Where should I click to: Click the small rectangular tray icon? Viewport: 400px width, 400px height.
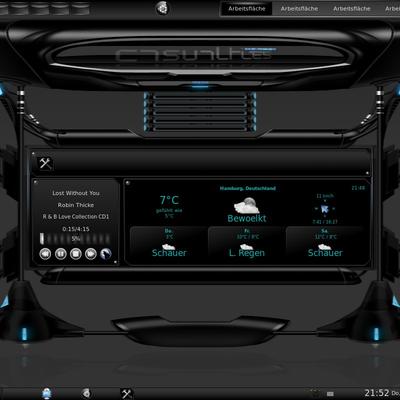[x=330, y=394]
